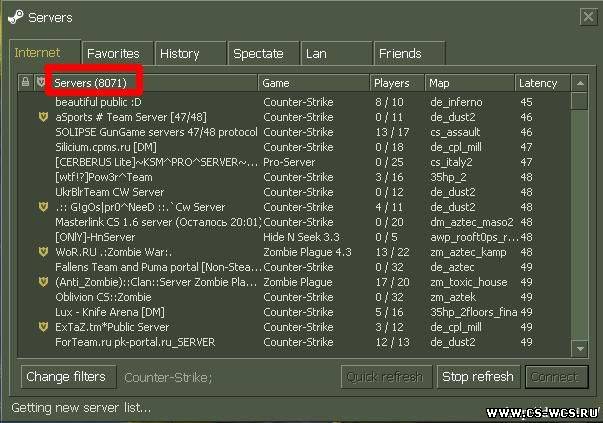This screenshot has width=603, height=423.
Task: Select the '[CERBERUS Lite]~KSM^PRO^SERVER' row
Action: [294, 162]
